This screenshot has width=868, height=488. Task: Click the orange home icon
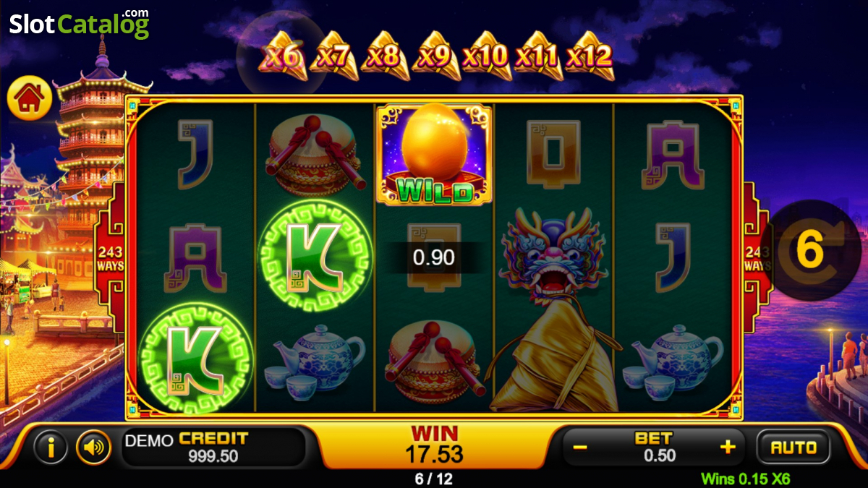30,98
